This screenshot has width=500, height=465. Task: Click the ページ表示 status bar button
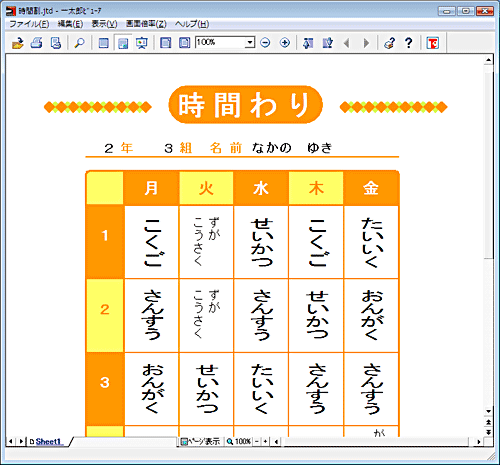200,442
